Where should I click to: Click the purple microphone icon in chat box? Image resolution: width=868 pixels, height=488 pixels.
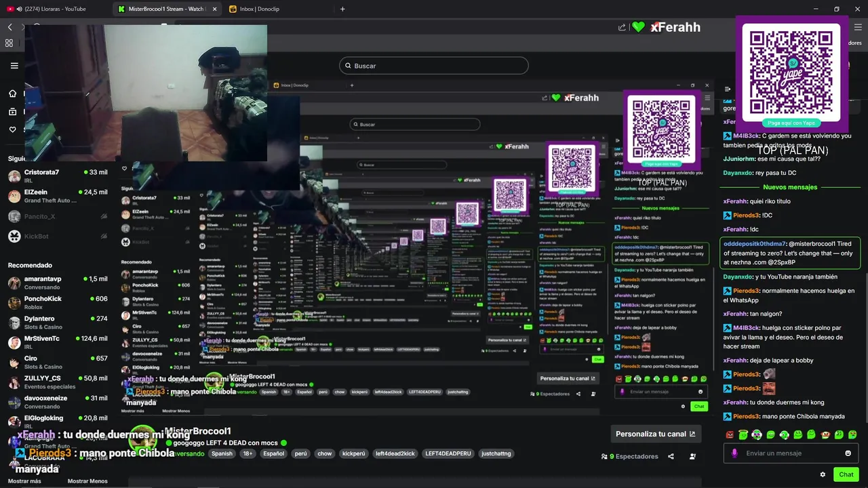click(x=734, y=453)
